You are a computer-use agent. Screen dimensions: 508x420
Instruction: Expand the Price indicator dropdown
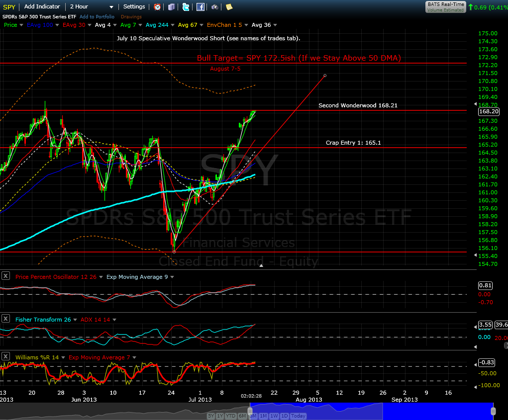click(21, 25)
